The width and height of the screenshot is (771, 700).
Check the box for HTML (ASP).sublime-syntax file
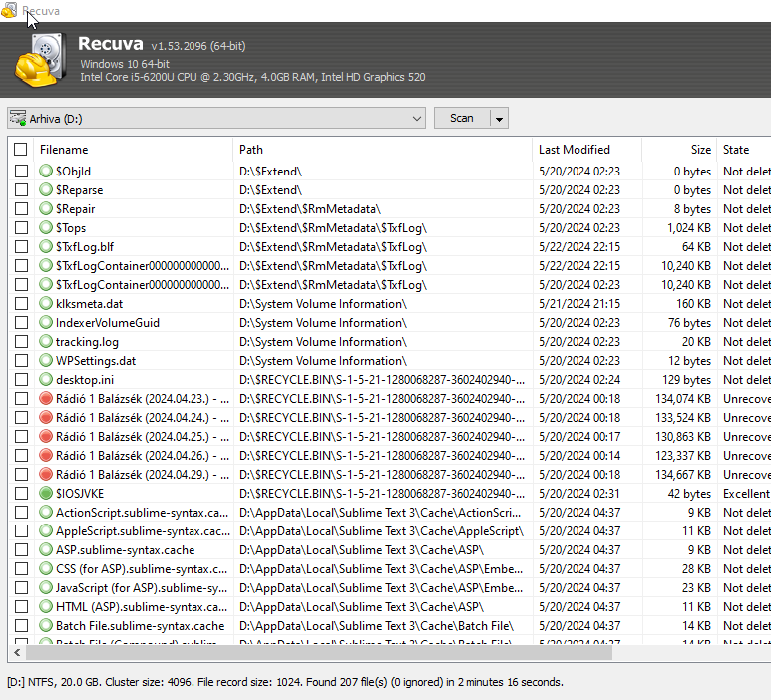[21, 606]
